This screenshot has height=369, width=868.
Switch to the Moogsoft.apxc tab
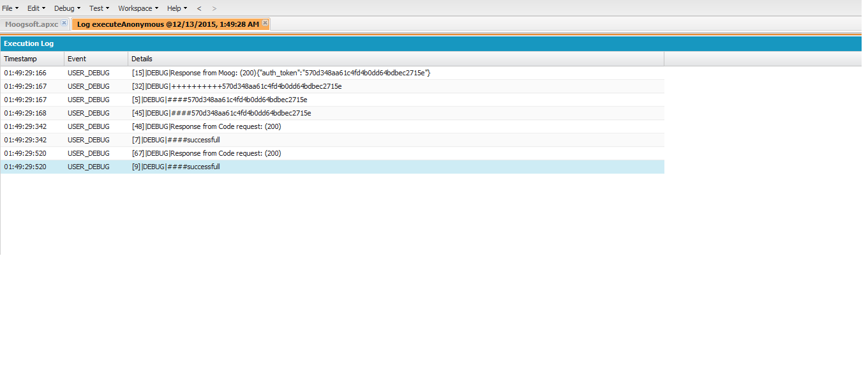pyautogui.click(x=32, y=24)
